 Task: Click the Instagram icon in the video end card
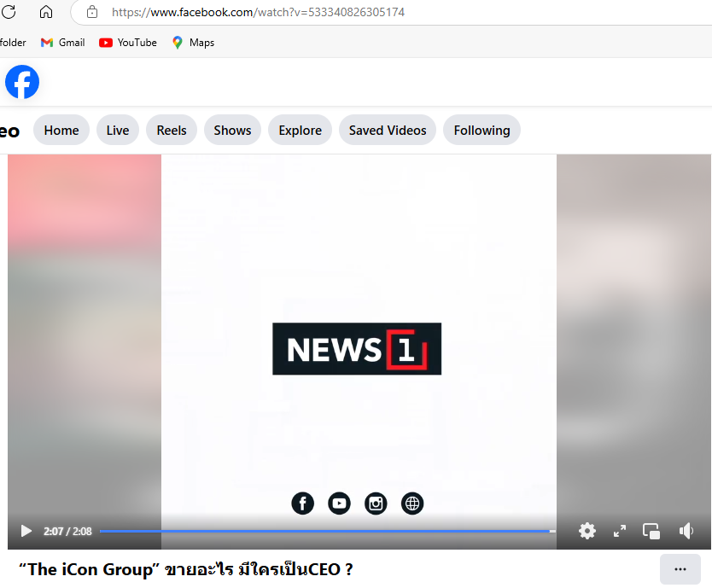pos(376,504)
